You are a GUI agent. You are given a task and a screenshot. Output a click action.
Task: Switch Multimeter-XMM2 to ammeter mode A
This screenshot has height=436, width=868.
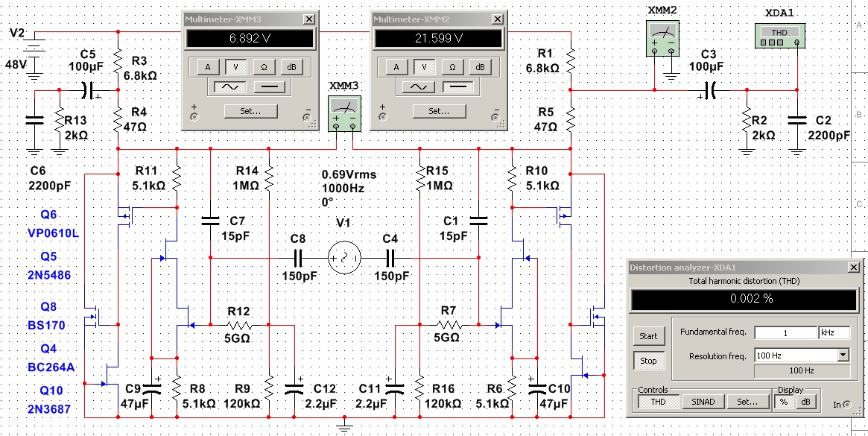point(396,67)
